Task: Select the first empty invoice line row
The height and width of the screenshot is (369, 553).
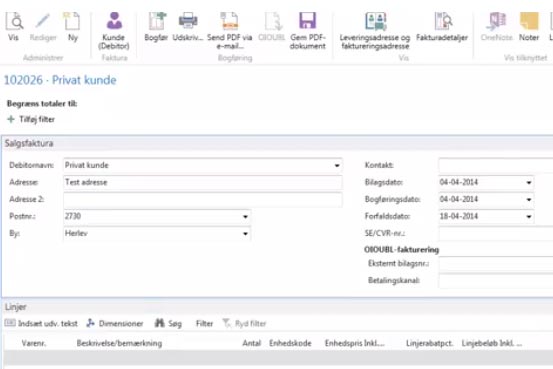Action: 278,358
